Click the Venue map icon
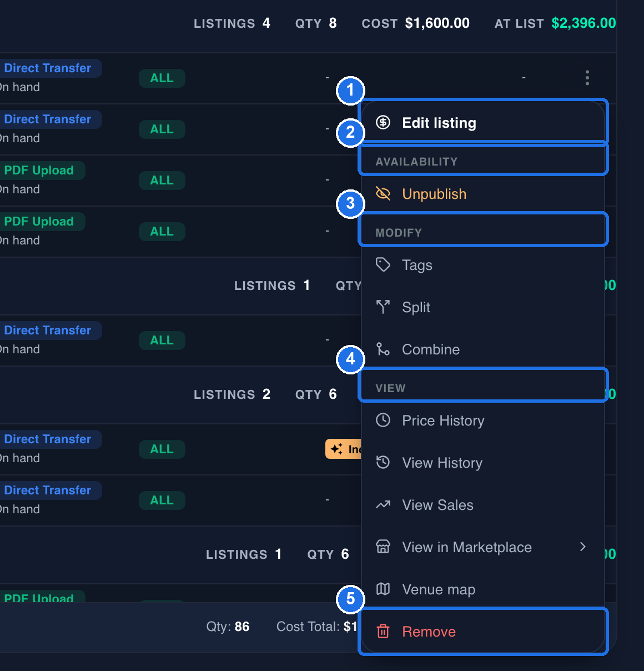 click(x=383, y=589)
